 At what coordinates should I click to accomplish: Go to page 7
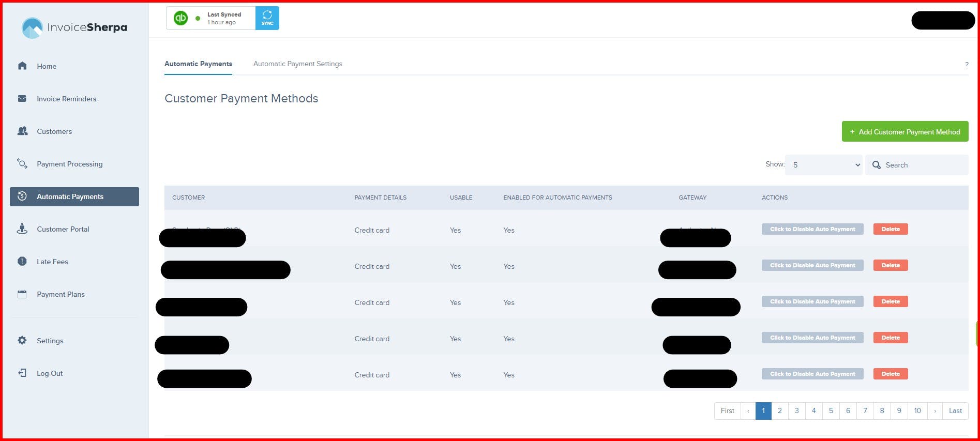point(865,411)
